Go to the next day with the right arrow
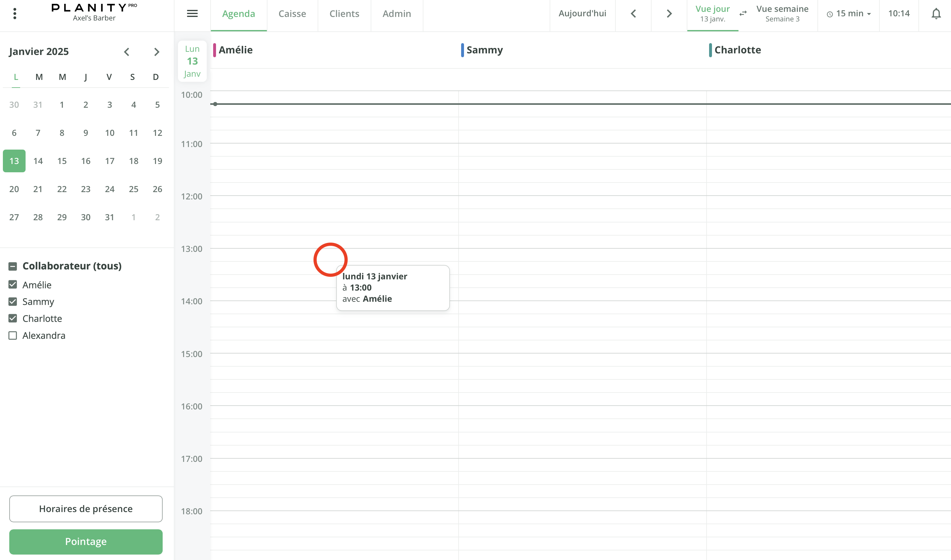The height and width of the screenshot is (560, 951). (x=669, y=14)
